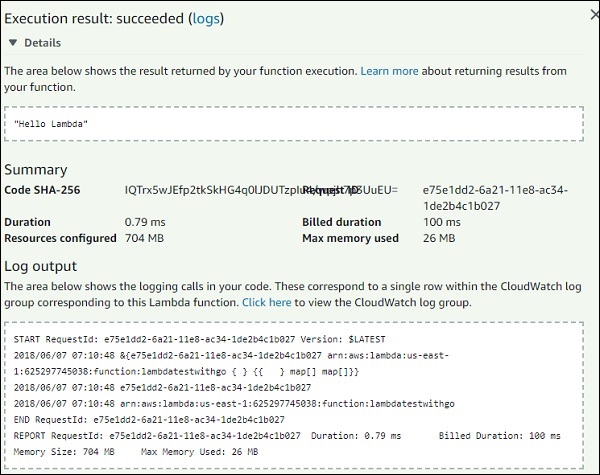Open CloudWatch via the Click here link
Screen dimensions: 600x475
coord(266,301)
